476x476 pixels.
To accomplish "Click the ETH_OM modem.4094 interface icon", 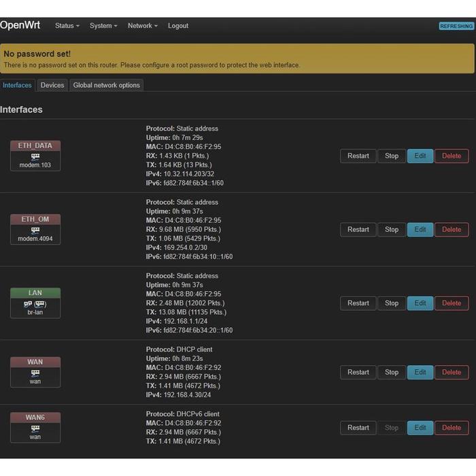I will [35, 230].
